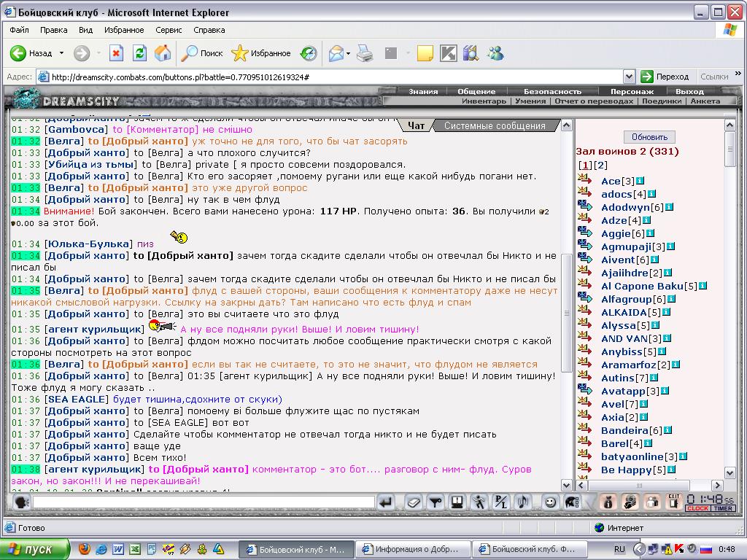Viewport: 747px width, 560px height.
Task: Open the Общение game menu
Action: point(476,91)
